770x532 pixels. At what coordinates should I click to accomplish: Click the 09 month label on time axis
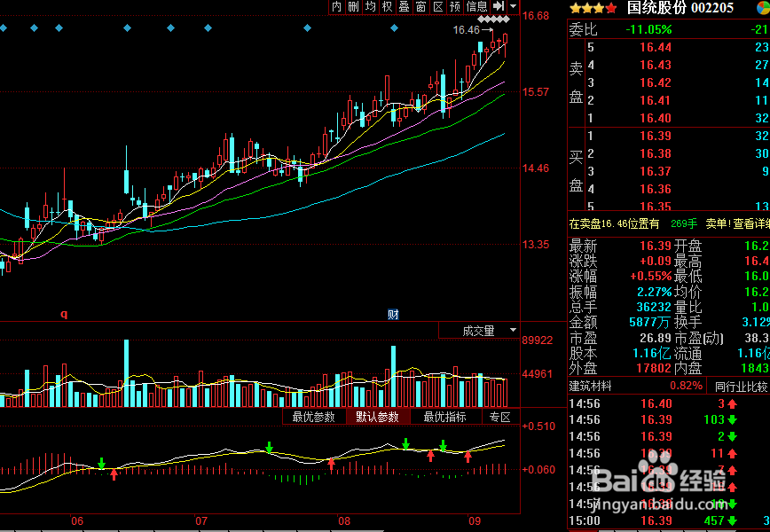(474, 521)
